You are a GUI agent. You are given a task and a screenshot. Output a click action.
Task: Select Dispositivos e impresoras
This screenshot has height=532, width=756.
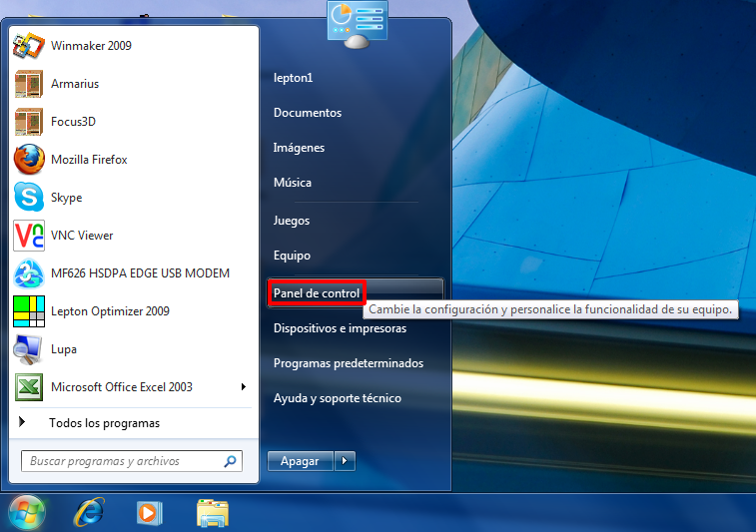pyautogui.click(x=340, y=328)
